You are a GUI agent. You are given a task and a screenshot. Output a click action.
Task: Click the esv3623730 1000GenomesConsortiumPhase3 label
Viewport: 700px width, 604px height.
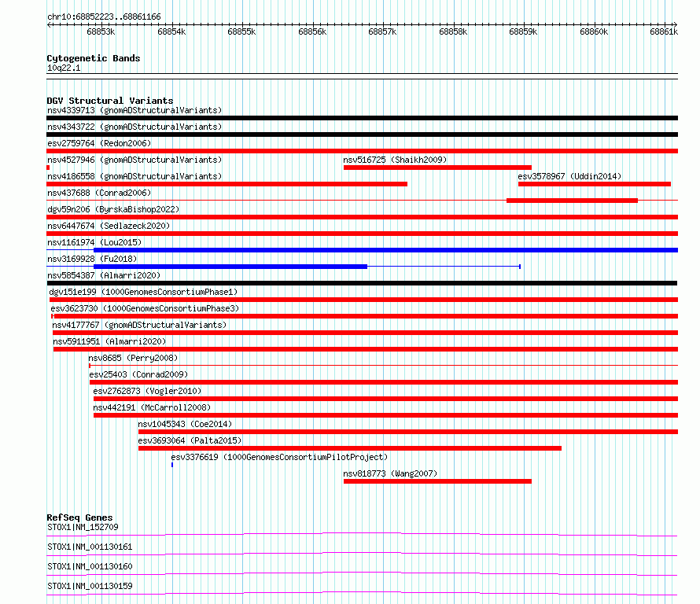[145, 308]
